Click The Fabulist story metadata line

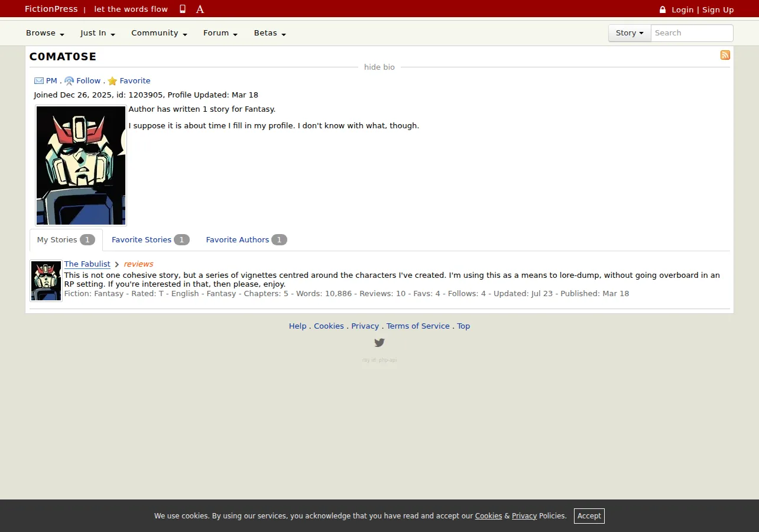point(346,294)
